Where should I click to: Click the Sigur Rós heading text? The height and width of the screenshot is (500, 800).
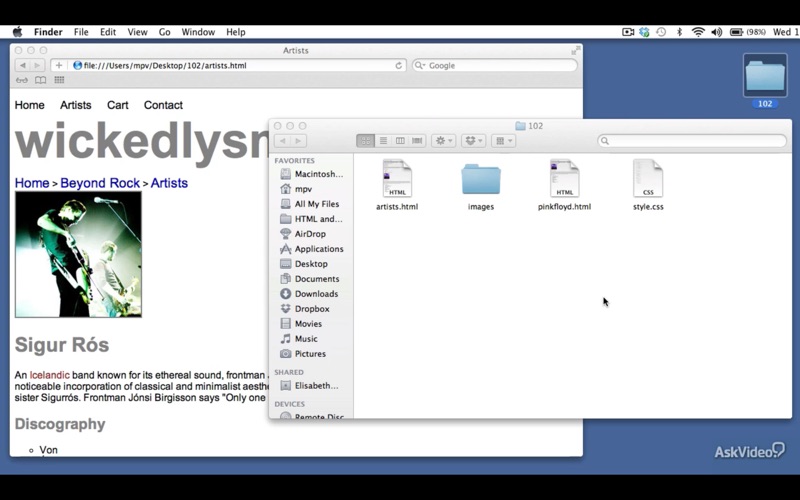point(62,344)
